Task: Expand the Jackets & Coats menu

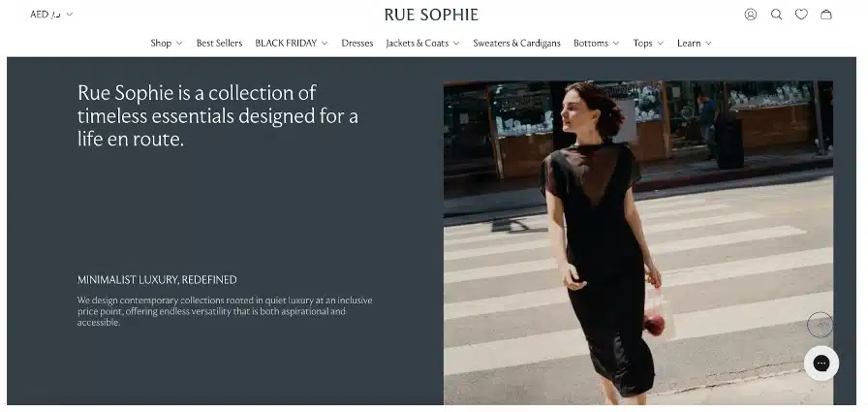Action: (x=422, y=43)
